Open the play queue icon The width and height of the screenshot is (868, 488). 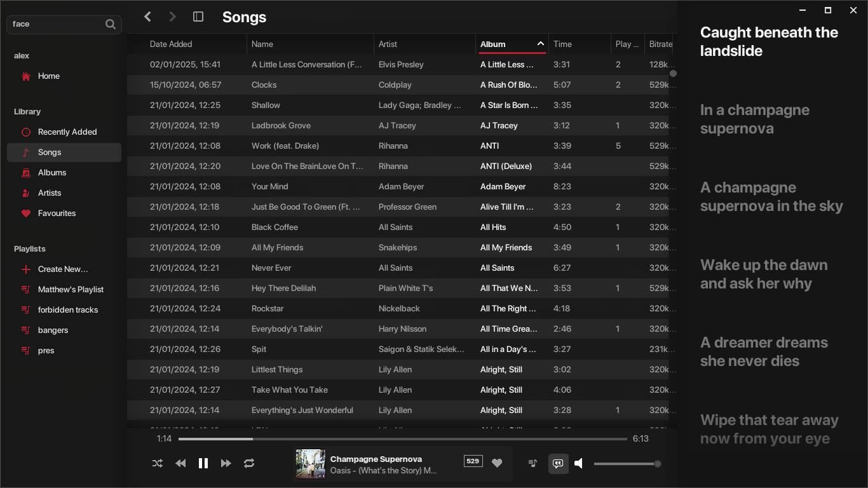tap(533, 463)
